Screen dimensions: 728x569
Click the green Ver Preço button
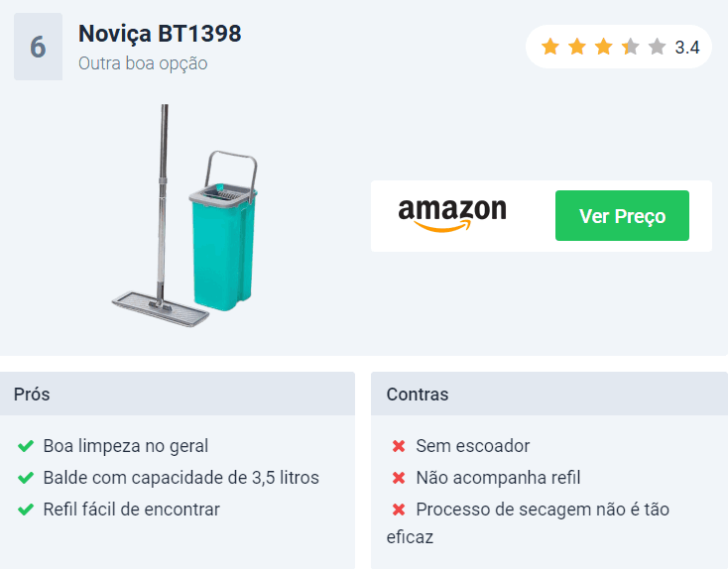click(622, 215)
